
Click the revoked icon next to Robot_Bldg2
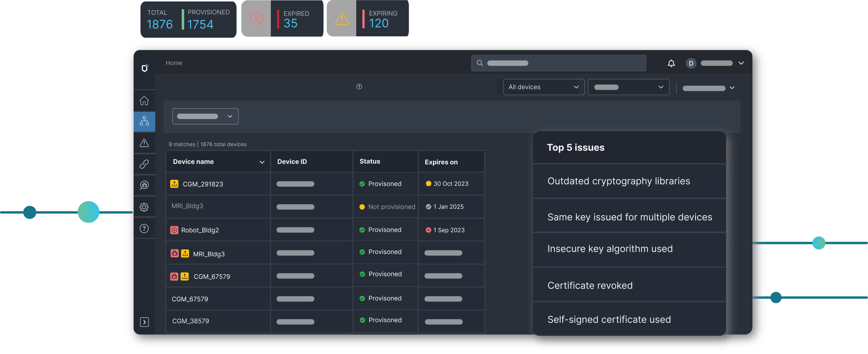(x=174, y=230)
